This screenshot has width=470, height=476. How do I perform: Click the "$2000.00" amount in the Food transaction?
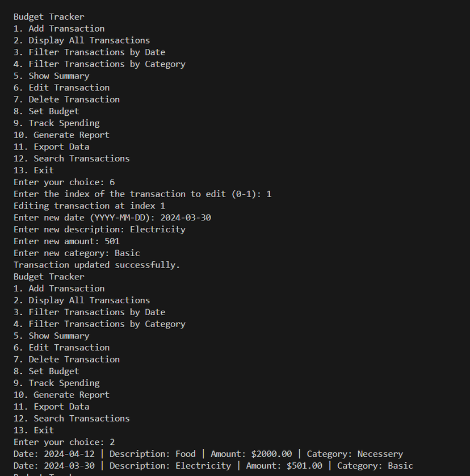point(271,454)
